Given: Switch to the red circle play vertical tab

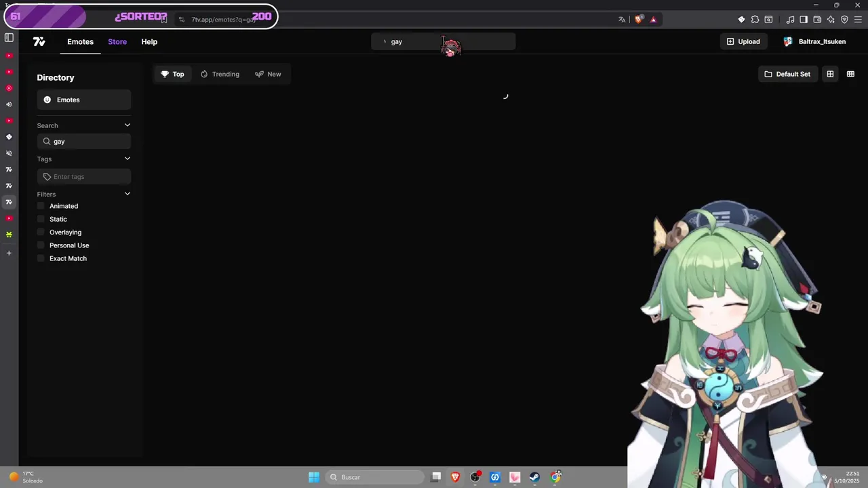Looking at the screenshot, I should tap(9, 88).
